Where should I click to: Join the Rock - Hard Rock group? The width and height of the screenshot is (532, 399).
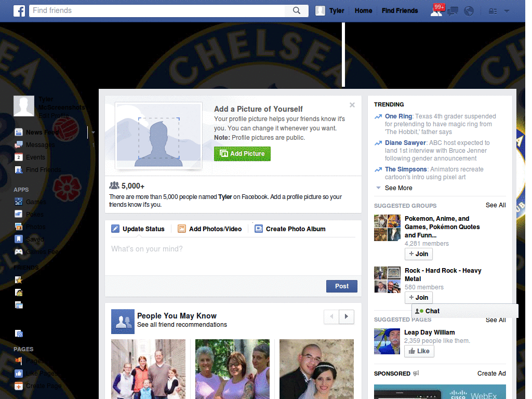[418, 298]
